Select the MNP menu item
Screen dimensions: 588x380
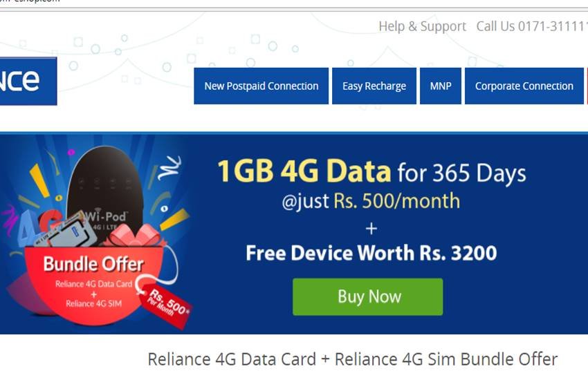[441, 86]
